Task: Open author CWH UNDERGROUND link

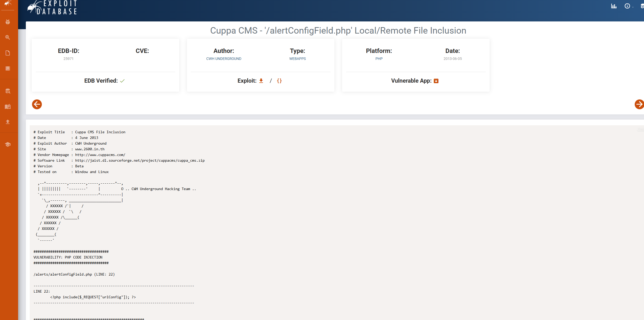Action: pos(224,59)
